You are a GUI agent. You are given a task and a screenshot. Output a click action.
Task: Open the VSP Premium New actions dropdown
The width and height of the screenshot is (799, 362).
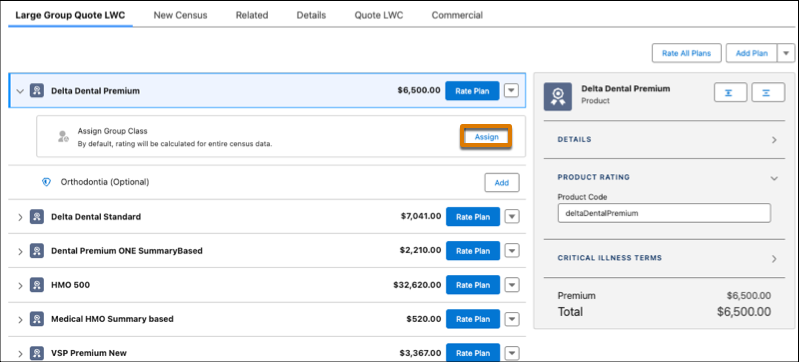(512, 353)
